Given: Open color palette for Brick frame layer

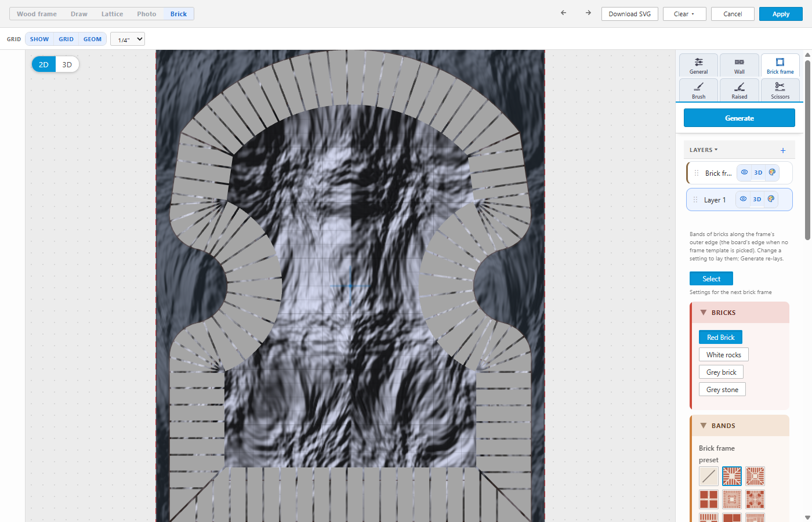Looking at the screenshot, I should click(x=772, y=172).
